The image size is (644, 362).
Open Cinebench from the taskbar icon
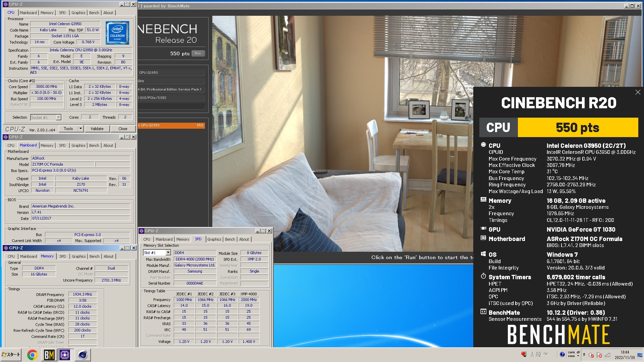pos(83,355)
